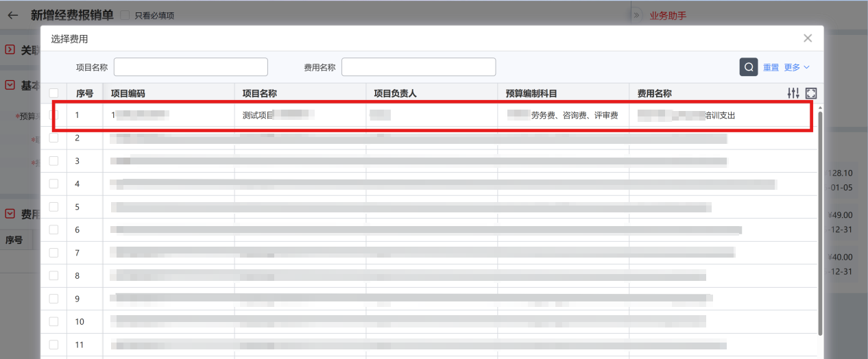Click the 重置 reset link
This screenshot has height=359, width=868.
click(x=771, y=67)
